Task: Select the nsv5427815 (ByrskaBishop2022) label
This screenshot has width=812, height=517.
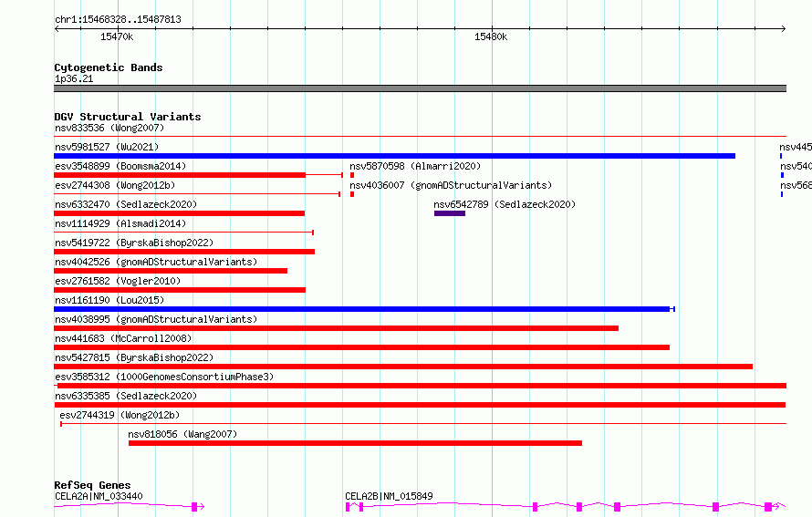Action: tap(134, 357)
